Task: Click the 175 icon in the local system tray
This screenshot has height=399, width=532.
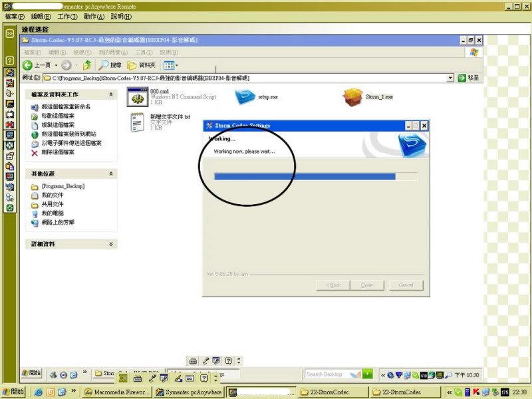Action: 505,392
